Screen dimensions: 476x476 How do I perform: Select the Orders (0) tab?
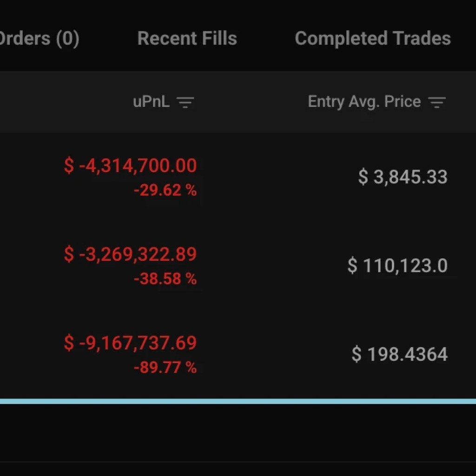tap(40, 39)
